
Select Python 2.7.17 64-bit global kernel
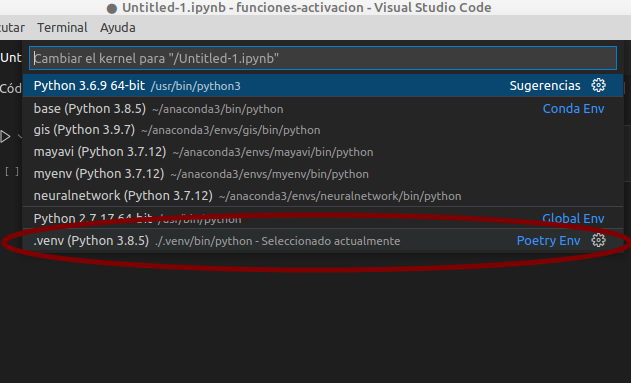click(323, 218)
